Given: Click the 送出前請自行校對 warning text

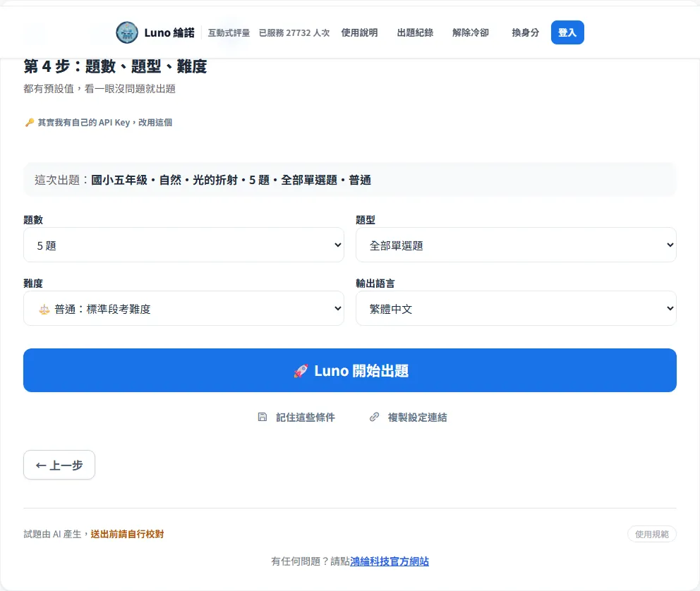Looking at the screenshot, I should 127,534.
